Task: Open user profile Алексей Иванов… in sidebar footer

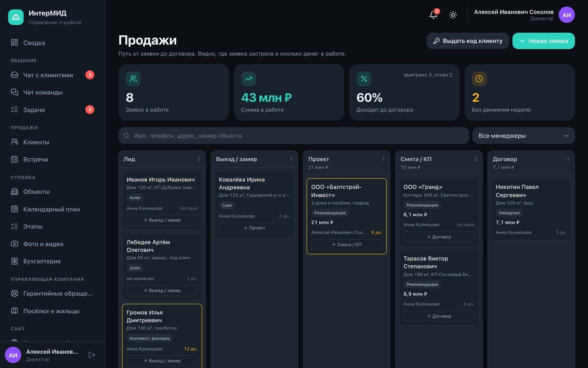Action: tap(42, 355)
